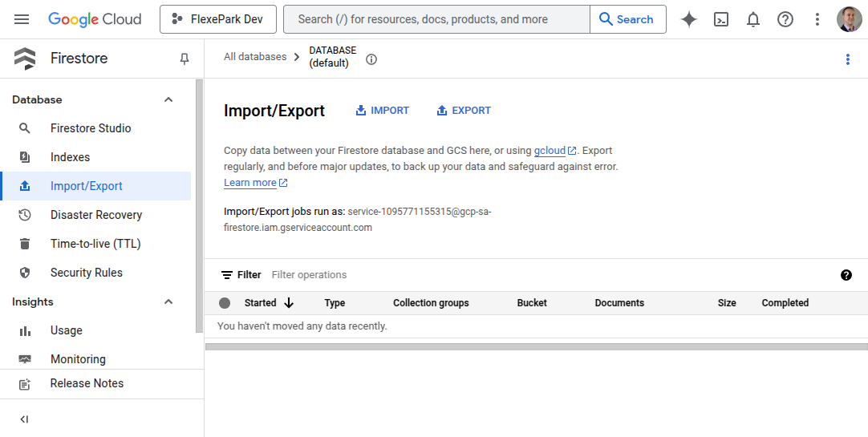Open Firestore Studio
This screenshot has width=868, height=437.
91,128
